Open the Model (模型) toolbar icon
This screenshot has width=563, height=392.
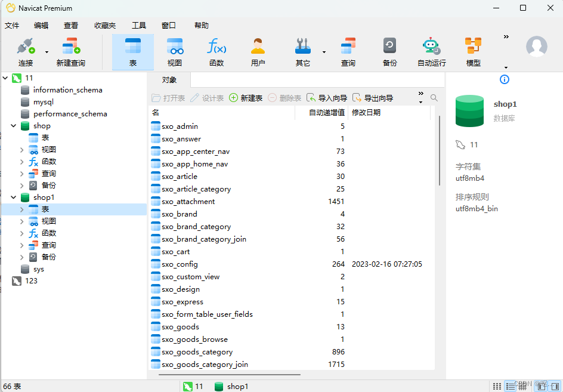point(473,52)
